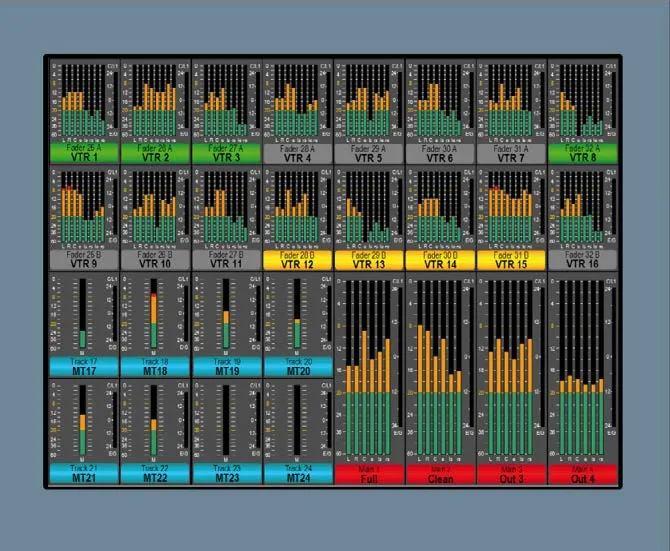Select the yellow VTR 12 label strip
Viewport: 670px width, 551px height.
[x=297, y=260]
